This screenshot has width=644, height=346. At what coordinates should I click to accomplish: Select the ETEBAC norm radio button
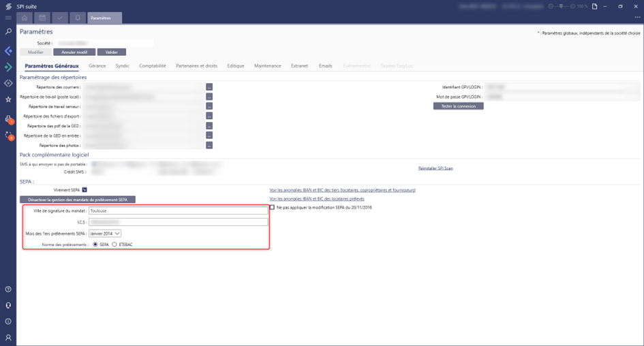point(114,245)
